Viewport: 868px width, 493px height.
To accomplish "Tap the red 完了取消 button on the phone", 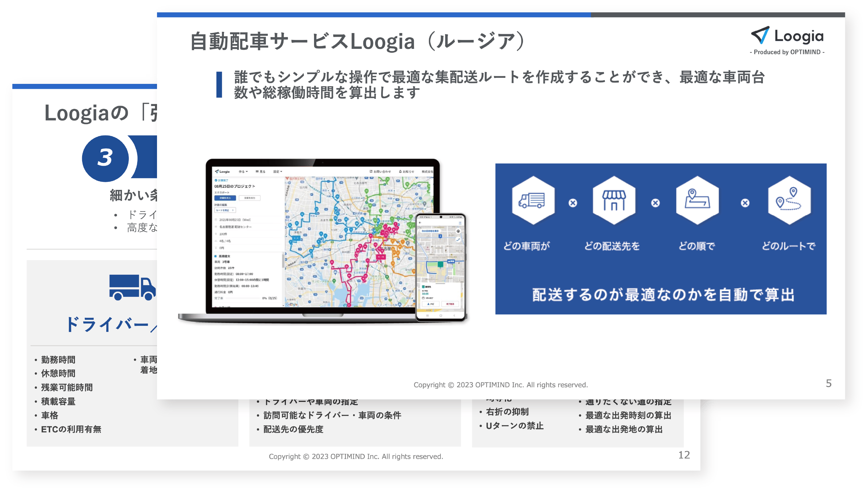I will (x=450, y=304).
